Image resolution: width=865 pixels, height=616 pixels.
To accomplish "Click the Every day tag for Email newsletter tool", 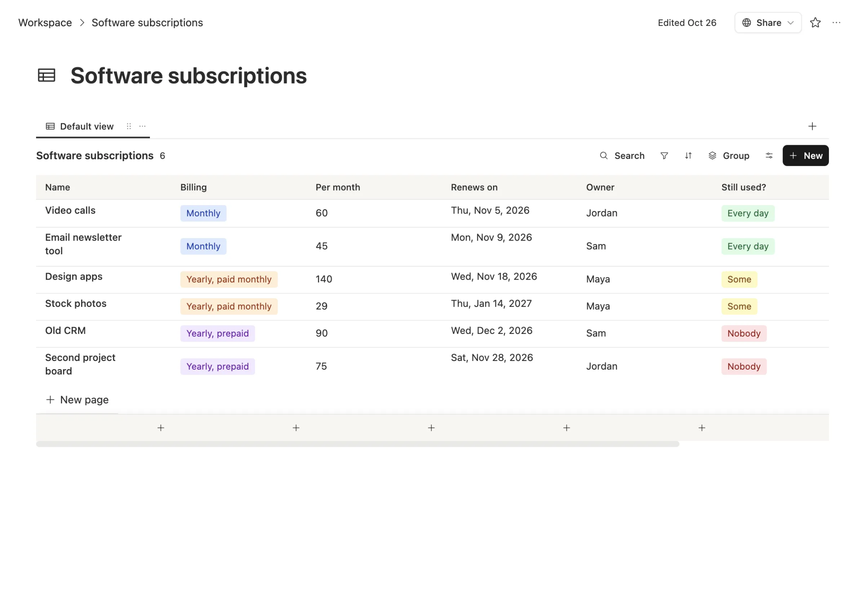I will point(748,246).
